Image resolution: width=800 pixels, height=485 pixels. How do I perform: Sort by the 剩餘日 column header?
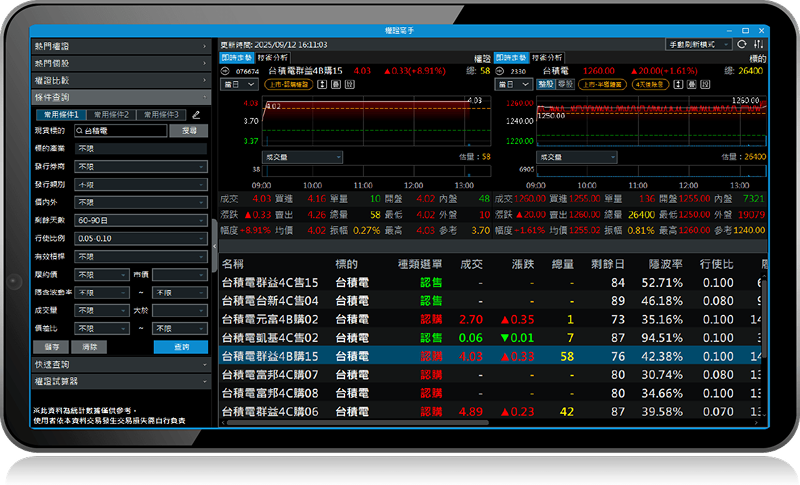pos(608,264)
